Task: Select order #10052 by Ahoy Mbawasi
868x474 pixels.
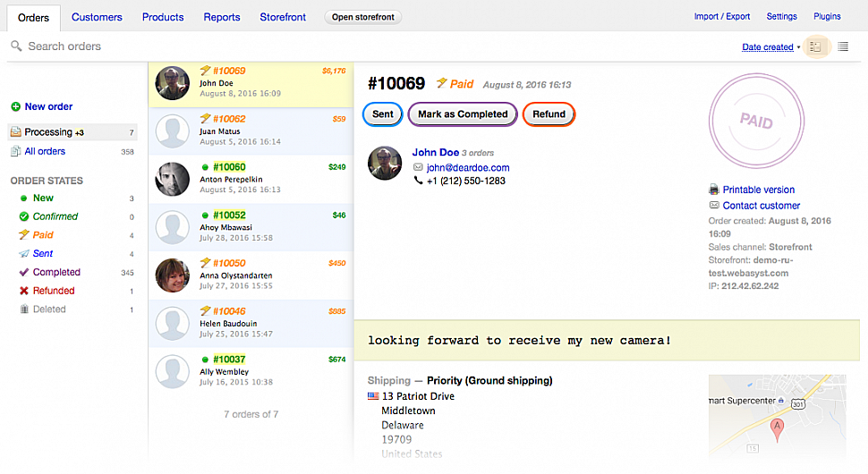Action: tap(251, 227)
